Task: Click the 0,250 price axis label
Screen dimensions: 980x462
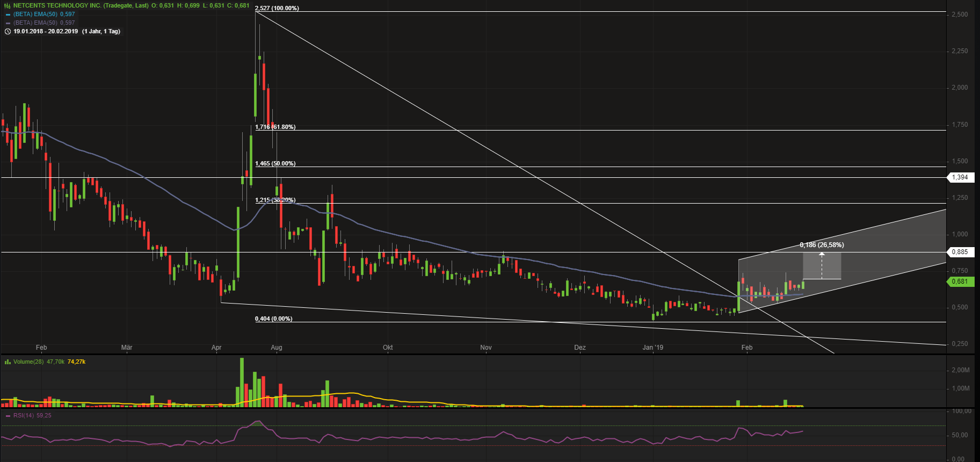Action: coord(960,344)
